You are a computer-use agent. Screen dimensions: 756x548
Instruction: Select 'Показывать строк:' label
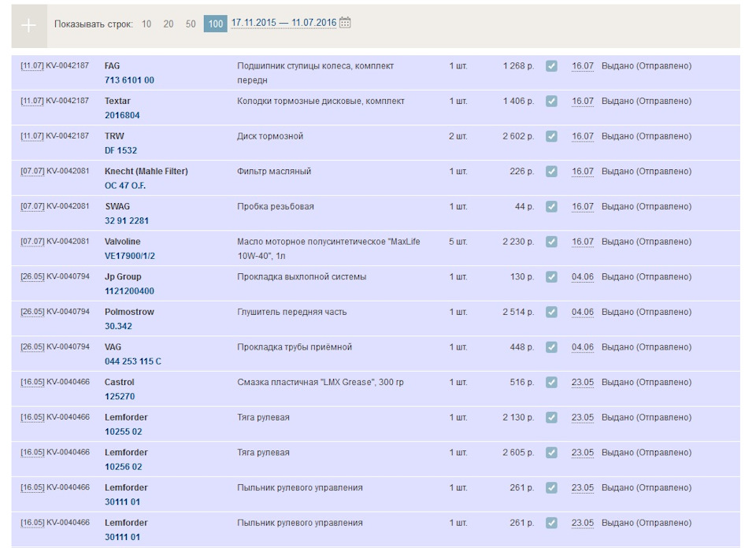[x=94, y=24]
